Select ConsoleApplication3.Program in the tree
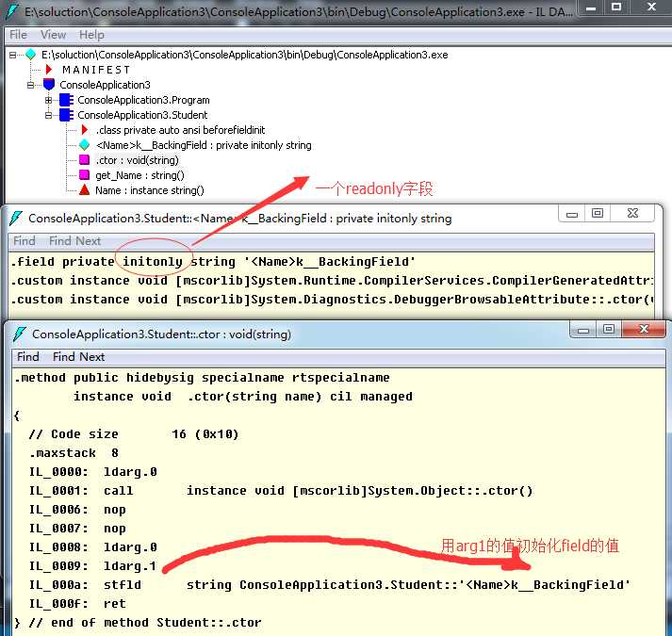This screenshot has height=636, width=672. 143,100
